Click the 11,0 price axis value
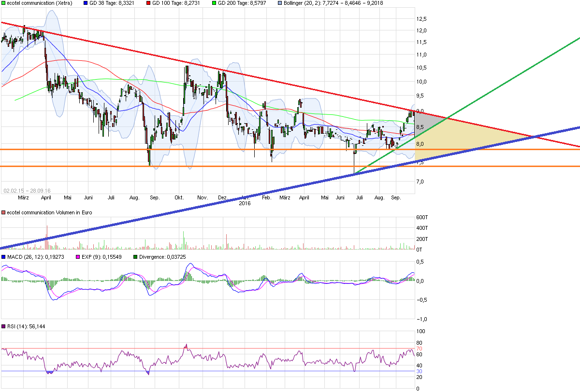Image resolution: width=580 pixels, height=392 pixels. pos(421,55)
